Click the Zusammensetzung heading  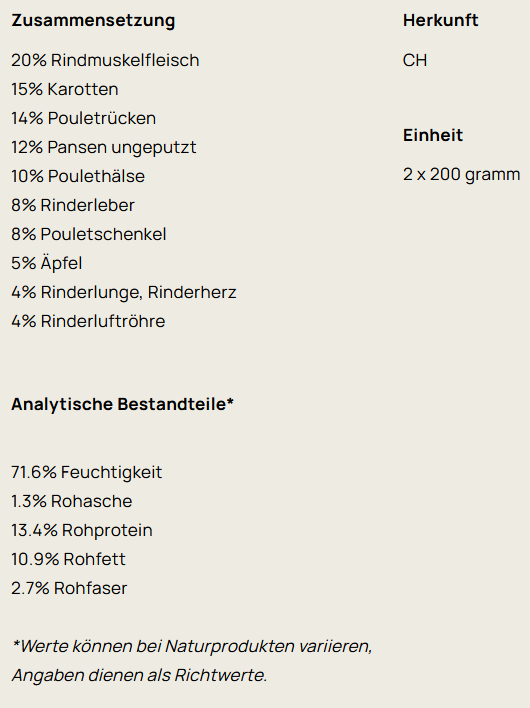pos(93,21)
